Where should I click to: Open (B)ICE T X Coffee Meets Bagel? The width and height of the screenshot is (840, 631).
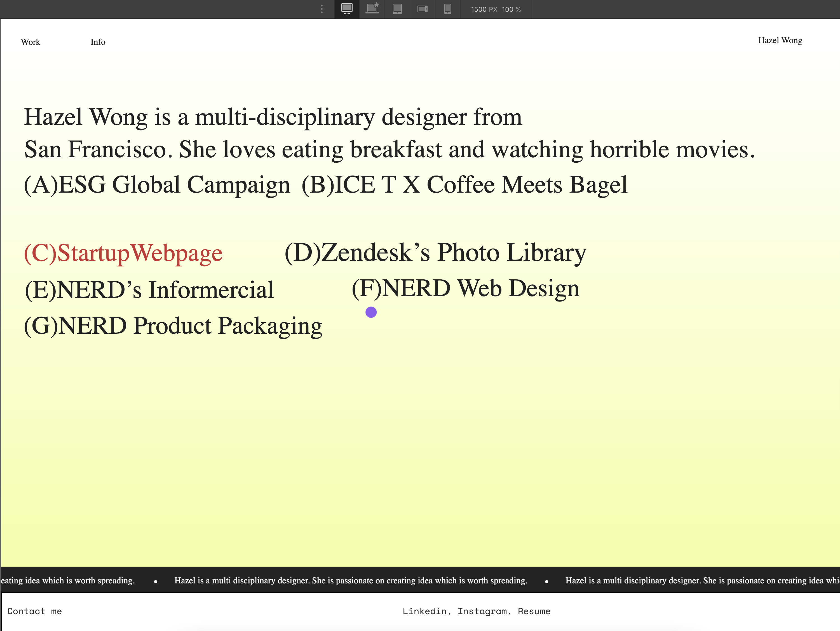point(464,185)
